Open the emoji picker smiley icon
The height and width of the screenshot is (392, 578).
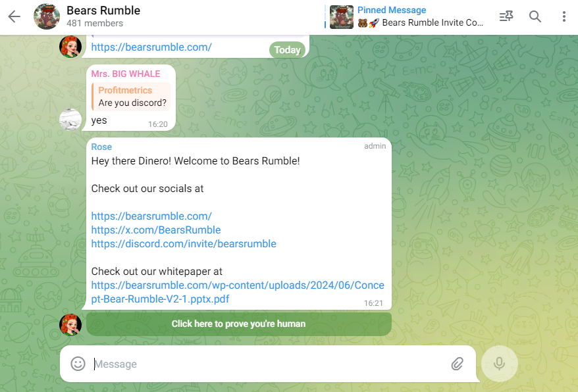point(78,364)
